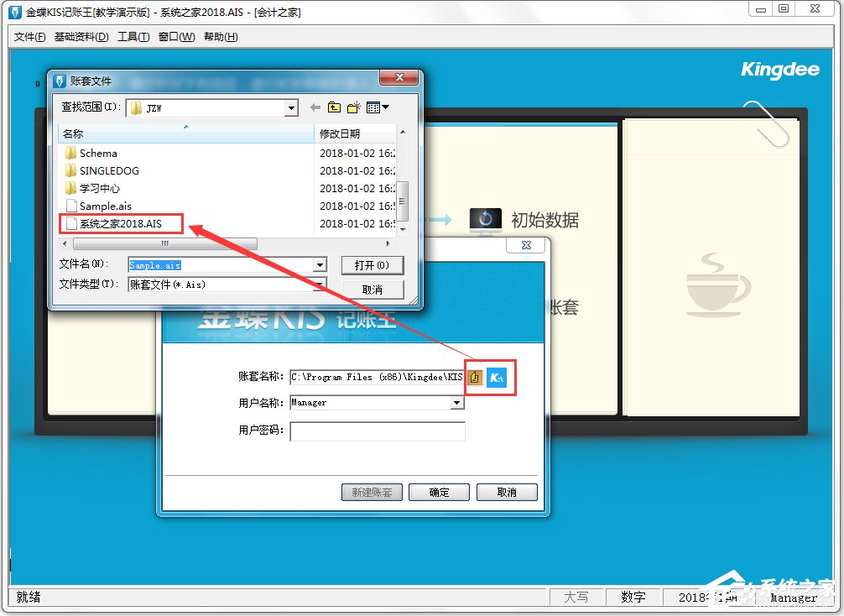
Task: Expand the 文件名 dropdown arrow
Action: (x=320, y=265)
